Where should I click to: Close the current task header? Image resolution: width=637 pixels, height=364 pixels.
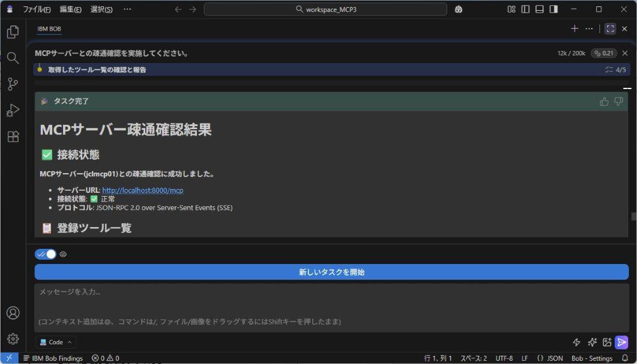[626, 53]
